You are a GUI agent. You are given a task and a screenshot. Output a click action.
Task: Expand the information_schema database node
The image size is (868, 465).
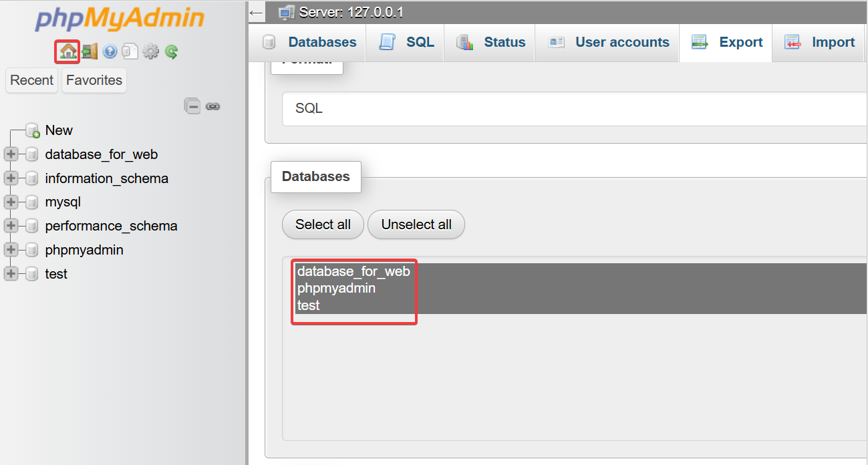pyautogui.click(x=10, y=178)
